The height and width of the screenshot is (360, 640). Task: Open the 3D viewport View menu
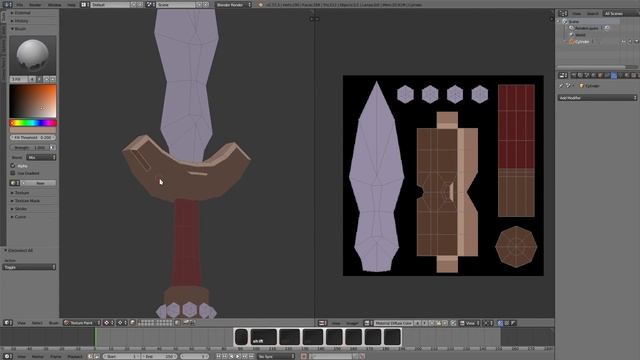tap(21, 322)
